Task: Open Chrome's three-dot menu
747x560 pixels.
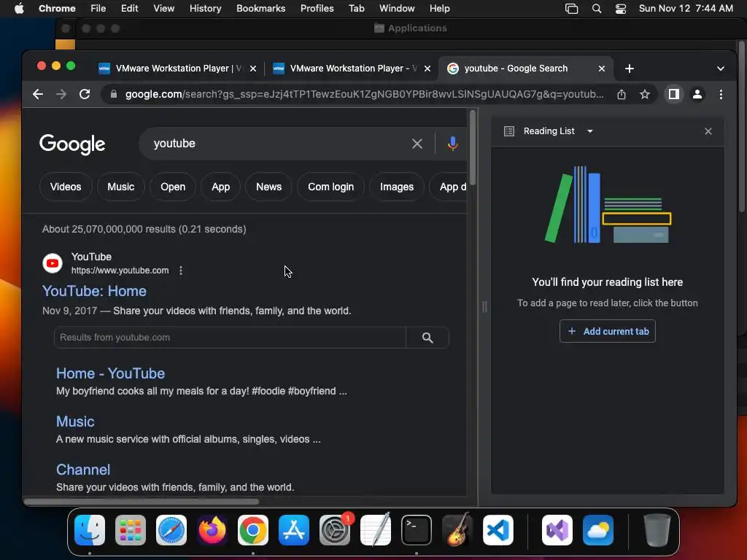Action: pos(721,94)
